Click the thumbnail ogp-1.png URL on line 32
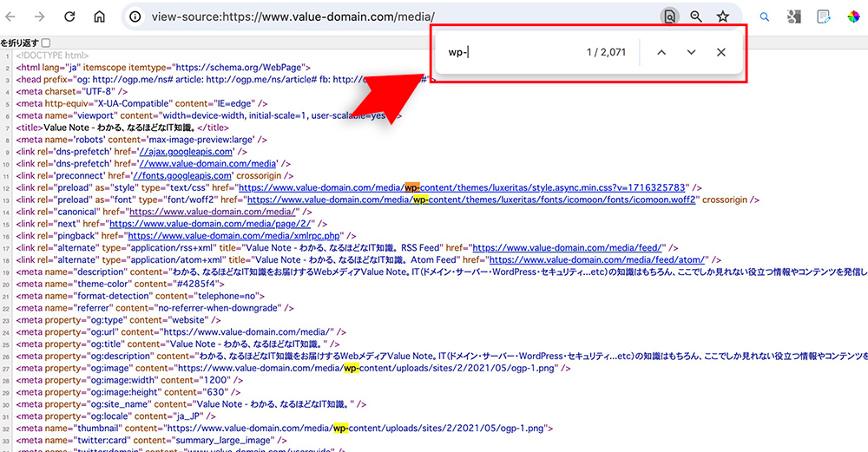Image resolution: width=868 pixels, height=452 pixels. coord(355,429)
